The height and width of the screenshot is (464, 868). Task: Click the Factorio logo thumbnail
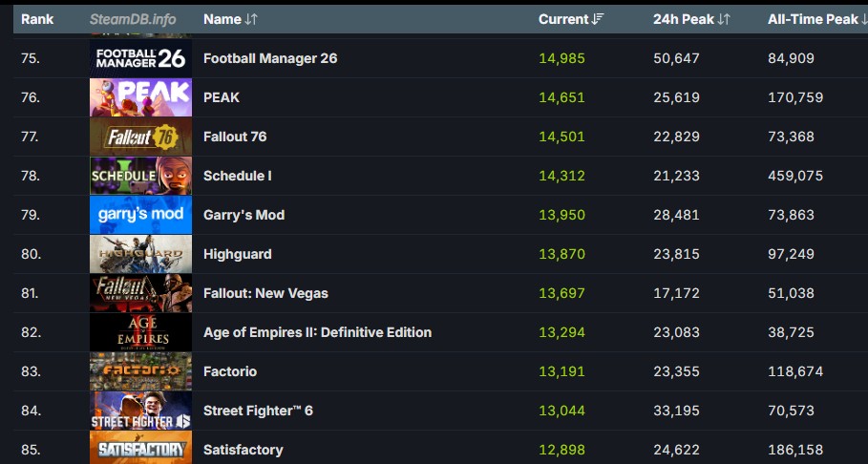(140, 371)
